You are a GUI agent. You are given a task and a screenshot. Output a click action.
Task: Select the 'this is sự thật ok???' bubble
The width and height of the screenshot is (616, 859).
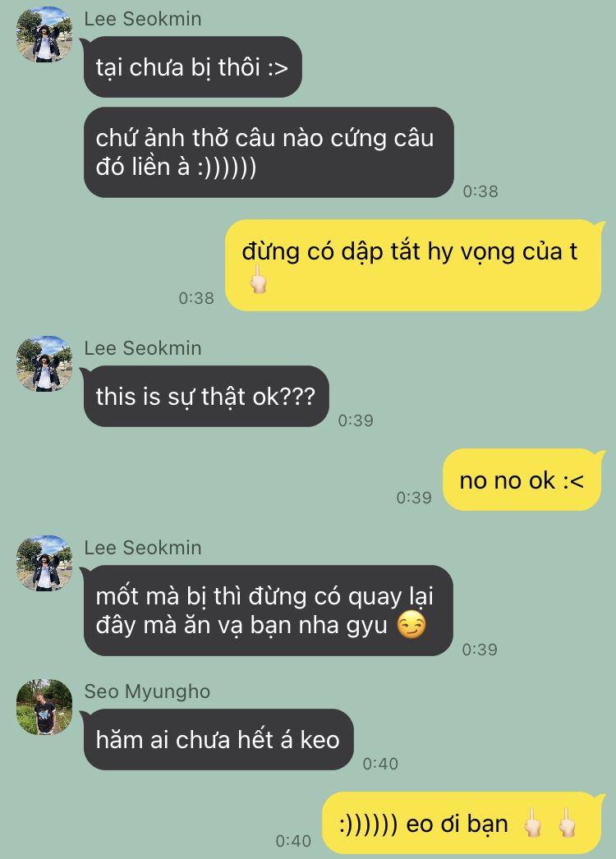click(x=206, y=396)
